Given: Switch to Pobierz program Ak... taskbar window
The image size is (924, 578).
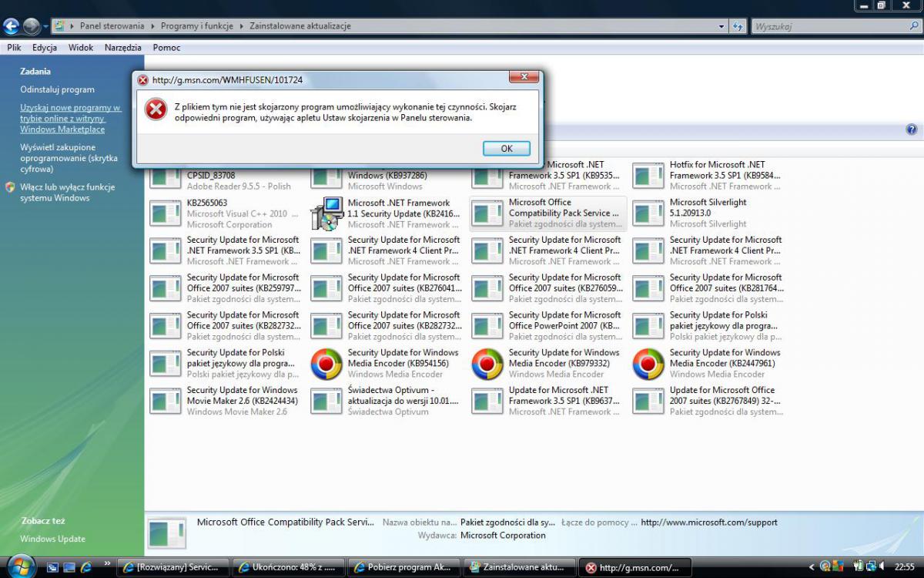Looking at the screenshot, I should [x=404, y=567].
